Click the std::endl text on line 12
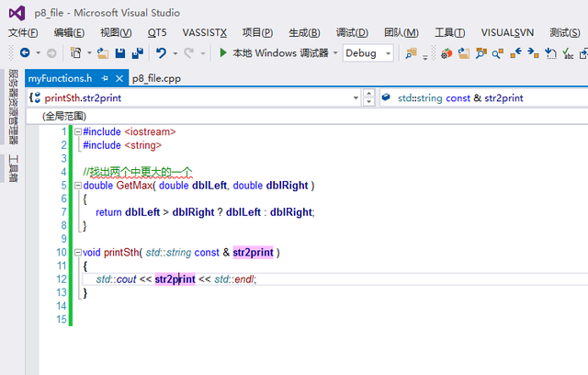 (234, 279)
